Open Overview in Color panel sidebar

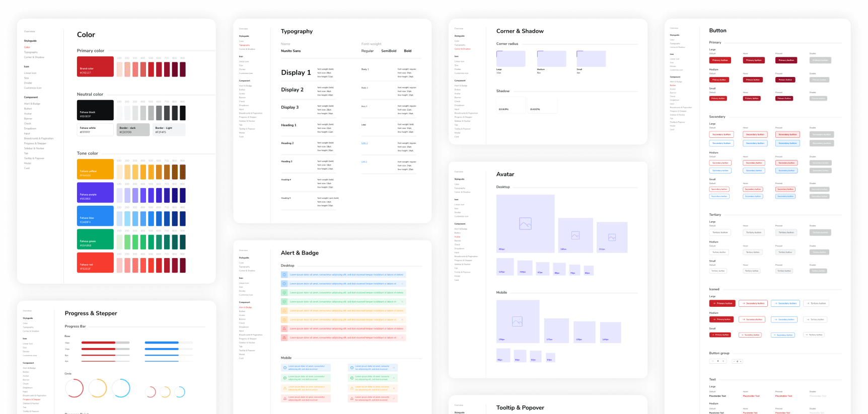click(30, 31)
